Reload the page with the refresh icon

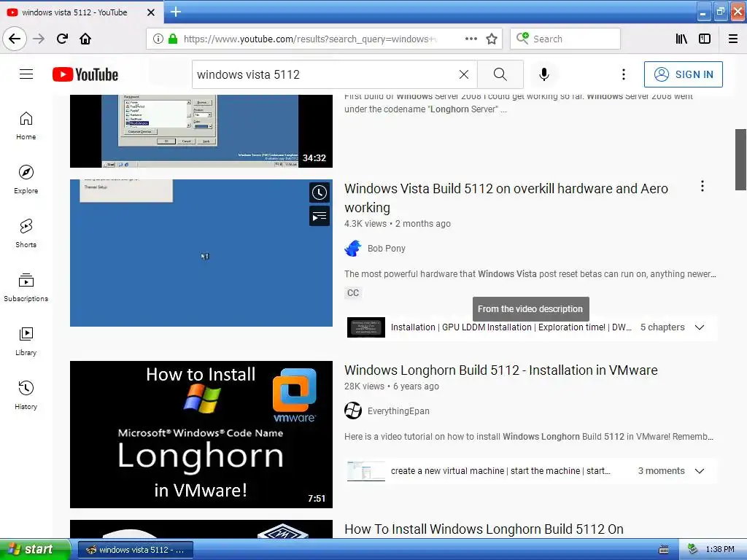pyautogui.click(x=63, y=39)
